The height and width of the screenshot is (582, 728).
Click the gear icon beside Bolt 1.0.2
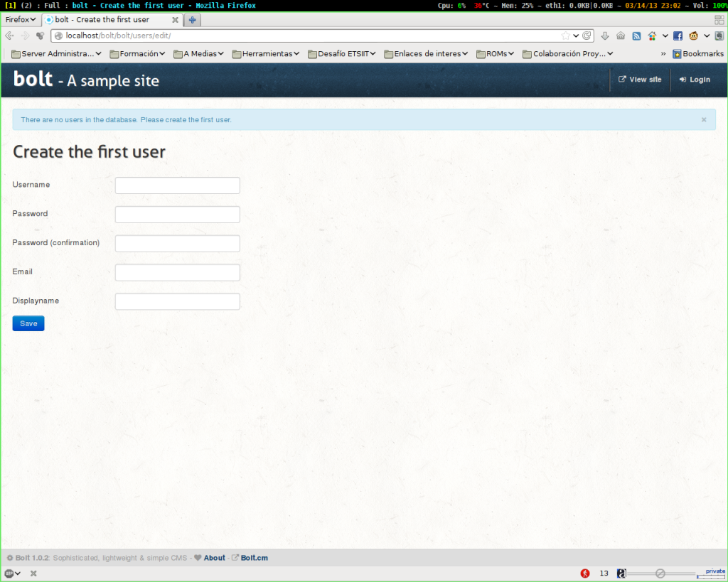point(10,558)
